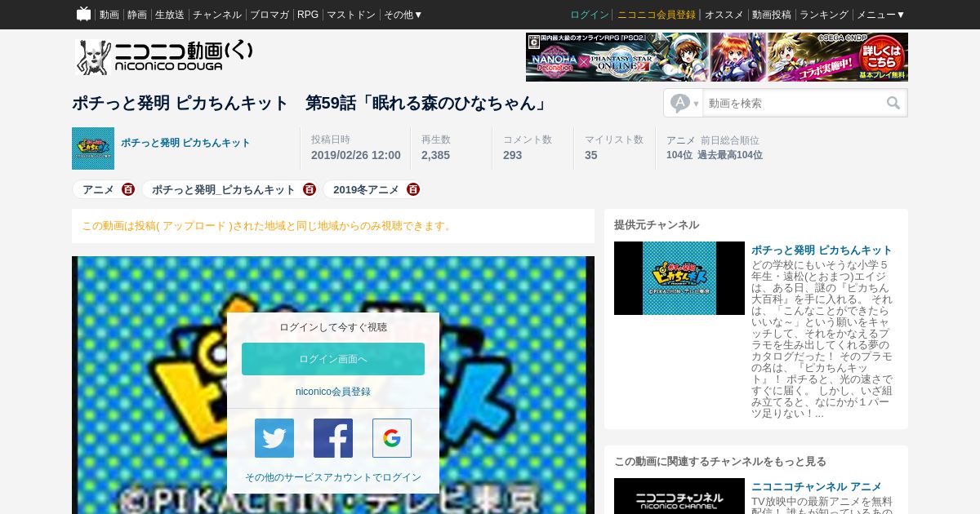Image resolution: width=980 pixels, height=514 pixels.
Task: Open dictionary icon beside 2019冬アニメ tag
Action: (x=413, y=189)
